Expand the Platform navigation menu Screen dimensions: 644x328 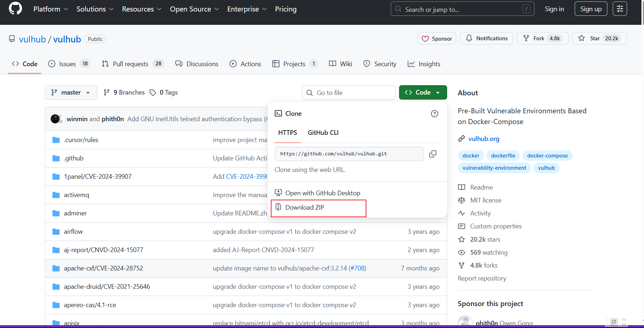click(x=51, y=9)
